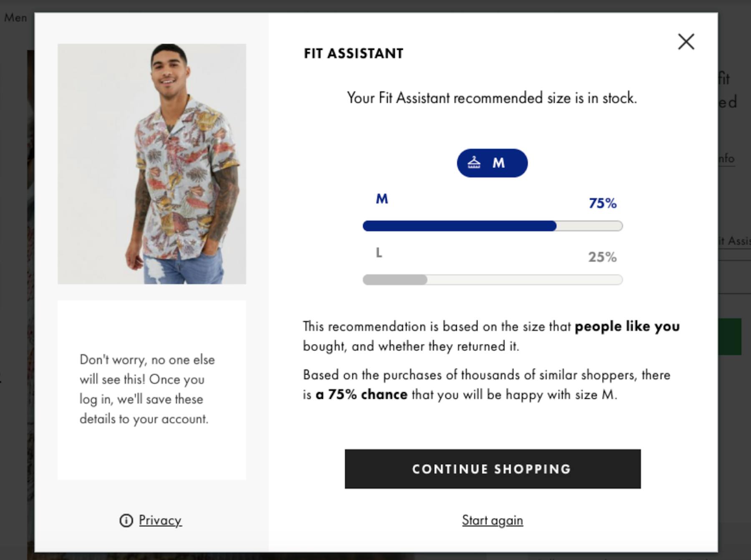Image resolution: width=751 pixels, height=560 pixels.
Task: Click the login privacy note box
Action: [152, 390]
